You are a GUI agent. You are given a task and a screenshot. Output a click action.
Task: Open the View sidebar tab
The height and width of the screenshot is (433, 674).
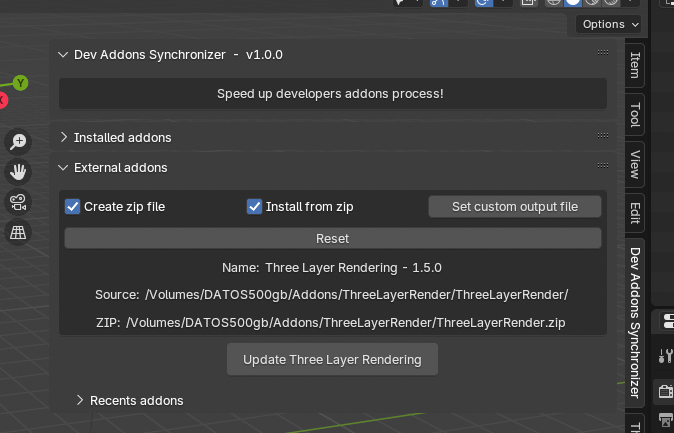[634, 164]
